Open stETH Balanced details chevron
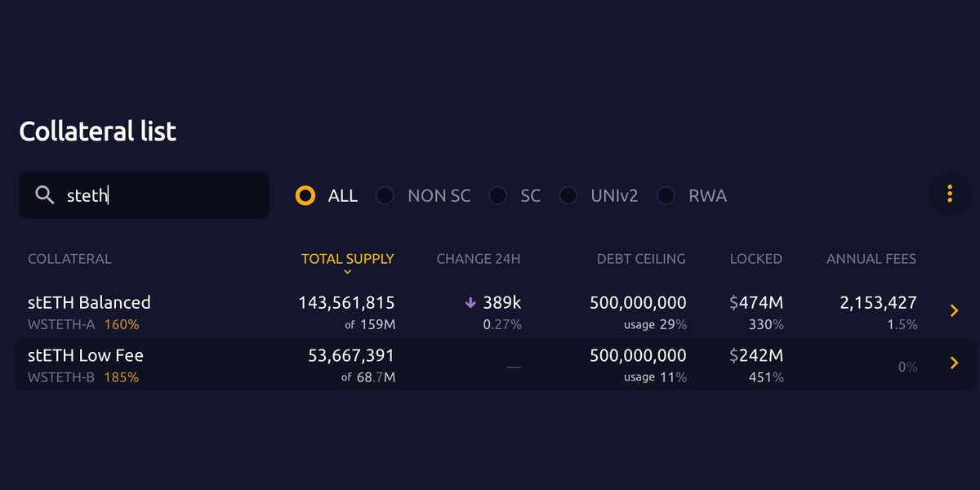The width and height of the screenshot is (980, 490). [953, 311]
